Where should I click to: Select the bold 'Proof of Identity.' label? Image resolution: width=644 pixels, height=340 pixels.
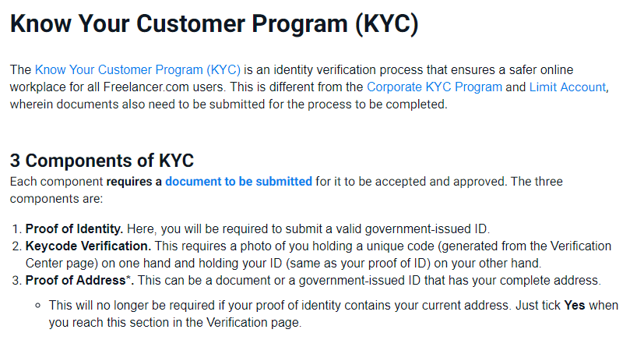point(74,229)
